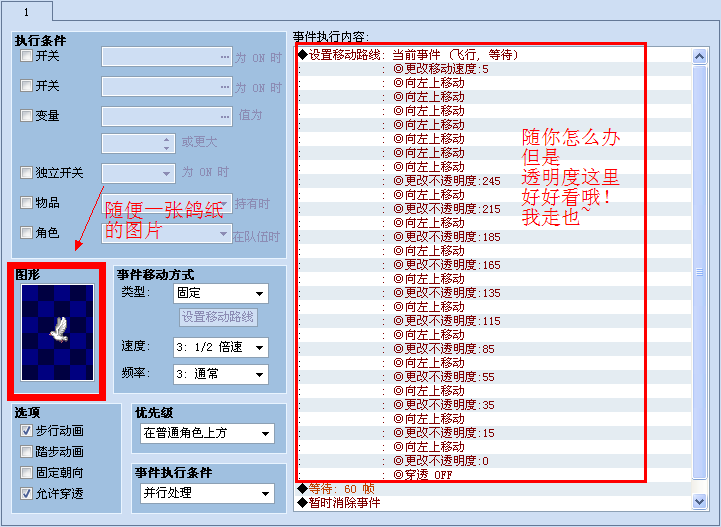Open the 速度 dropdown showing 3: 1/2 倍速

(221, 347)
